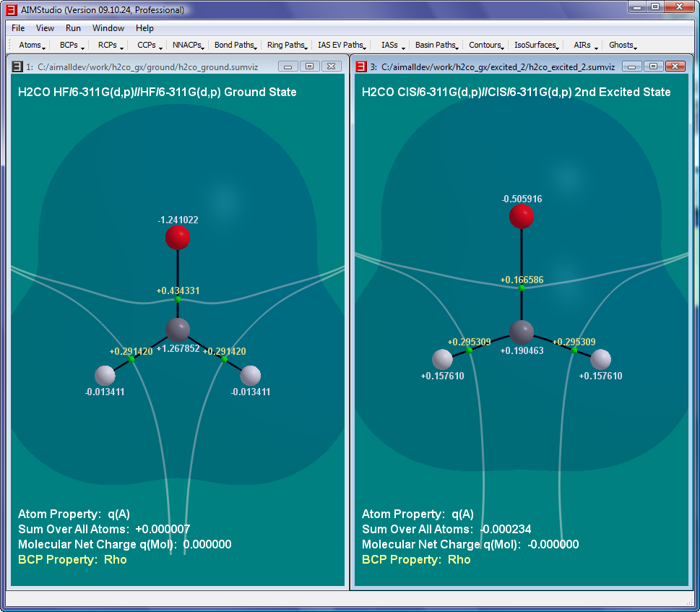Viewport: 700px width, 612px height.
Task: Expand the BCPs toolbar dropdown
Action: click(x=72, y=45)
